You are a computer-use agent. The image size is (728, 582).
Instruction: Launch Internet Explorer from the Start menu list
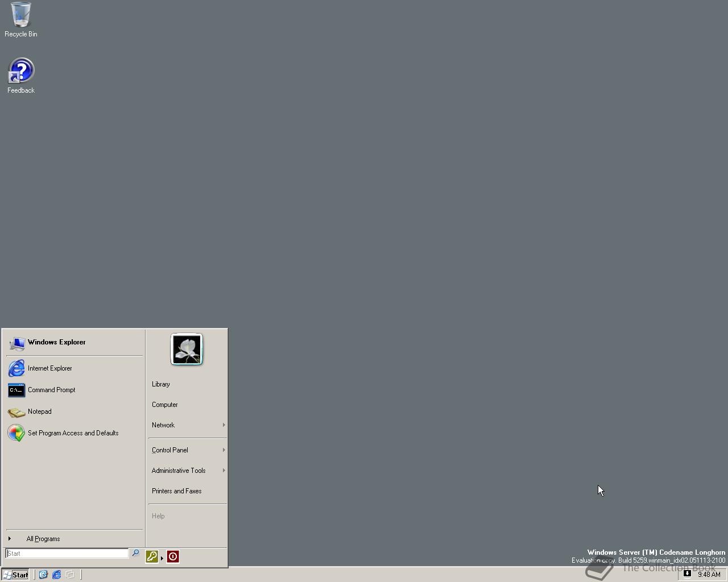tap(74, 368)
